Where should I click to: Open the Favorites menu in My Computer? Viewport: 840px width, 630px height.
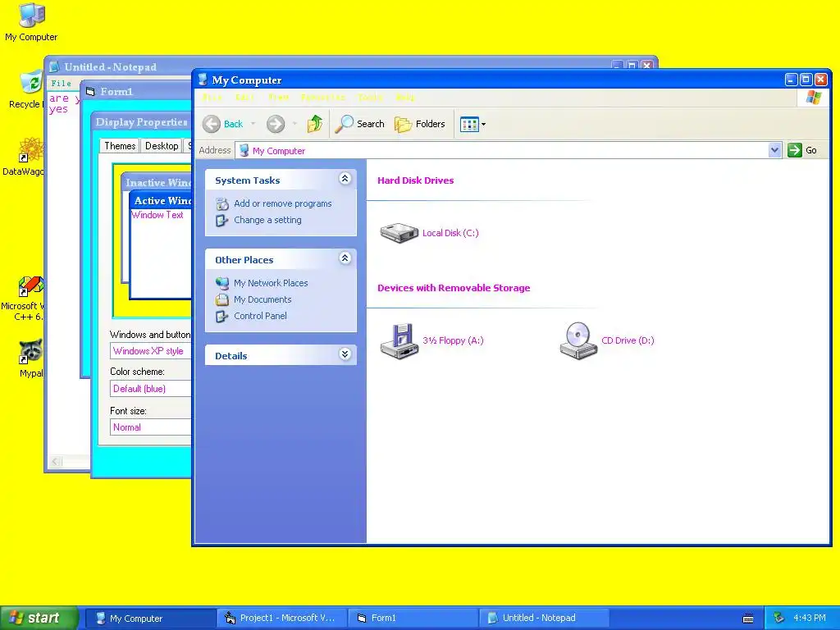click(323, 97)
